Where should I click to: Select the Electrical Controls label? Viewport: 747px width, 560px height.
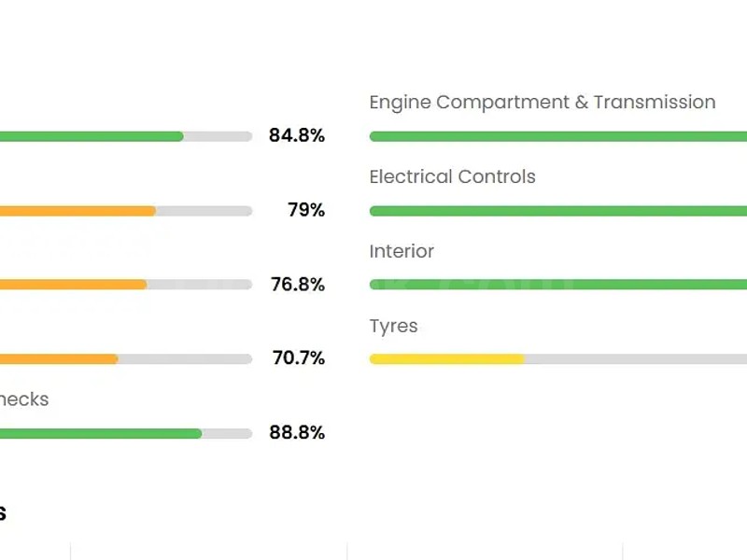[x=452, y=177]
